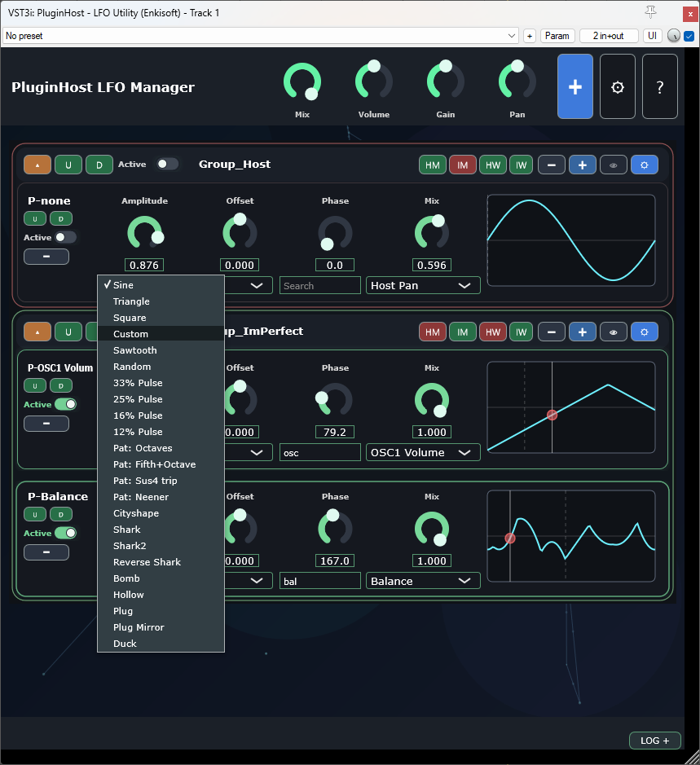Select Duck waveform entry
This screenshot has height=765, width=700.
(161, 644)
